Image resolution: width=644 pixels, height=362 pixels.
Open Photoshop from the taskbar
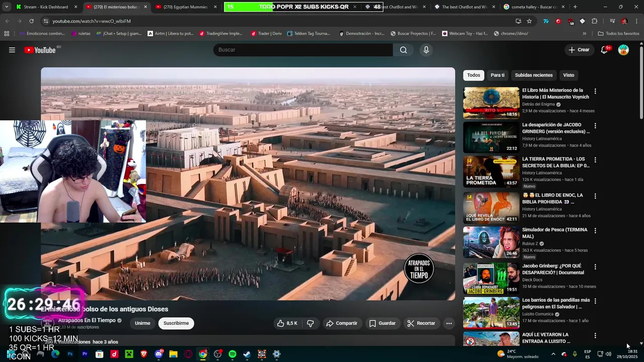point(70,354)
